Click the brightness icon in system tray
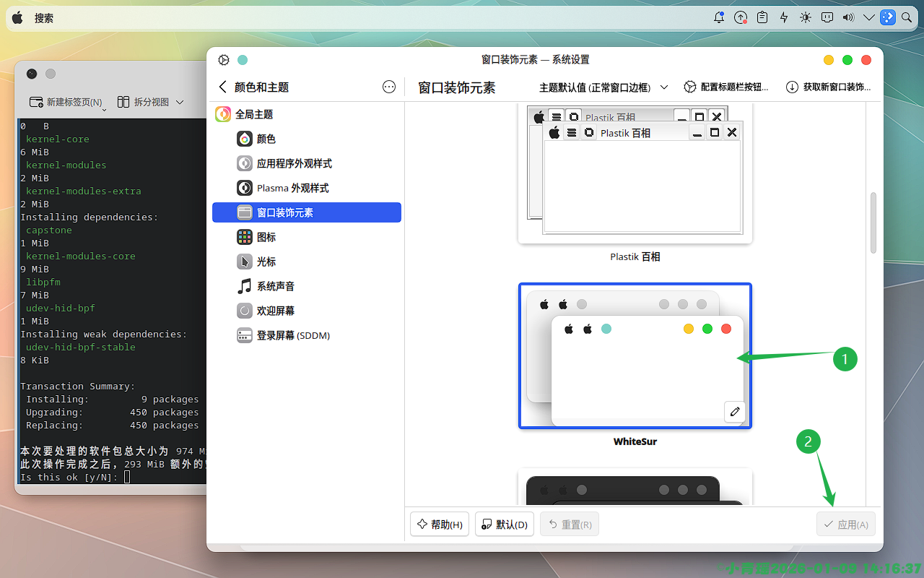Viewport: 924px width, 578px height. point(806,18)
